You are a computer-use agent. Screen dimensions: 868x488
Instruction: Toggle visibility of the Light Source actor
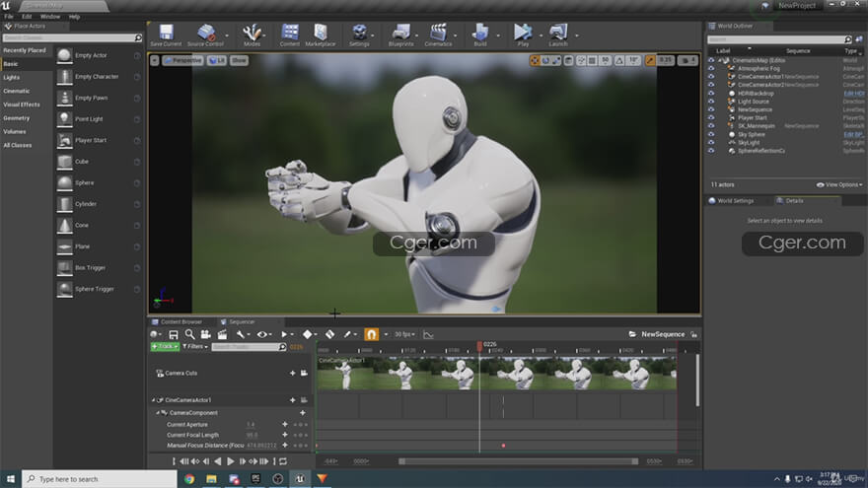pyautogui.click(x=711, y=102)
